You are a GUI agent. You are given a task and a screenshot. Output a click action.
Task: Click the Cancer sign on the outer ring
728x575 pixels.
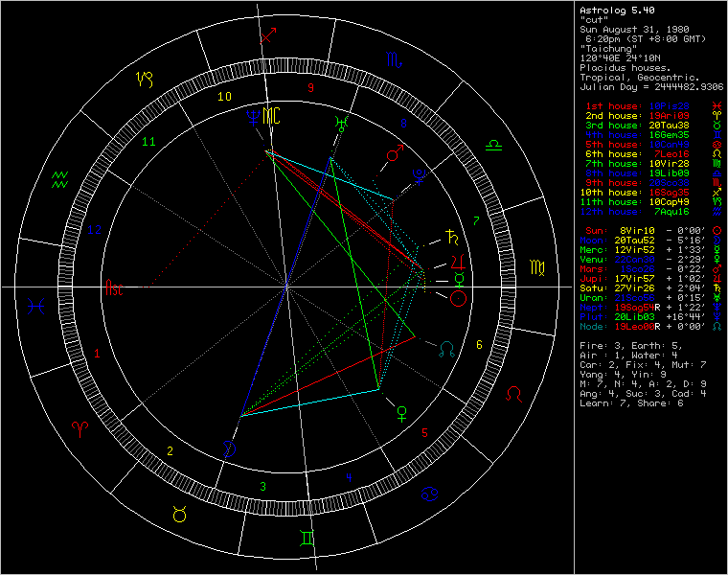[x=430, y=494]
